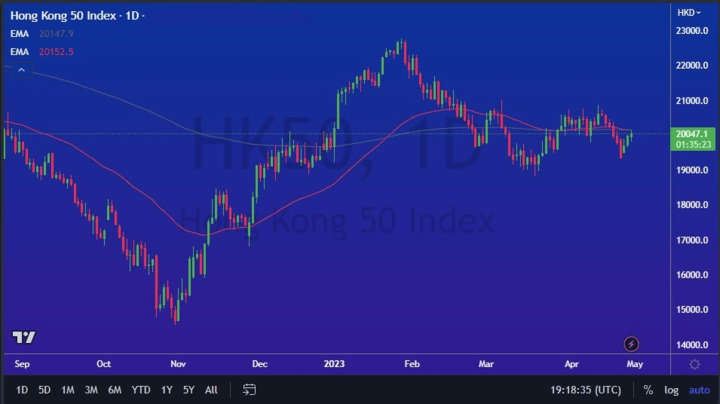
Task: Click the Hong Kong 50 Index title
Action: (x=63, y=16)
